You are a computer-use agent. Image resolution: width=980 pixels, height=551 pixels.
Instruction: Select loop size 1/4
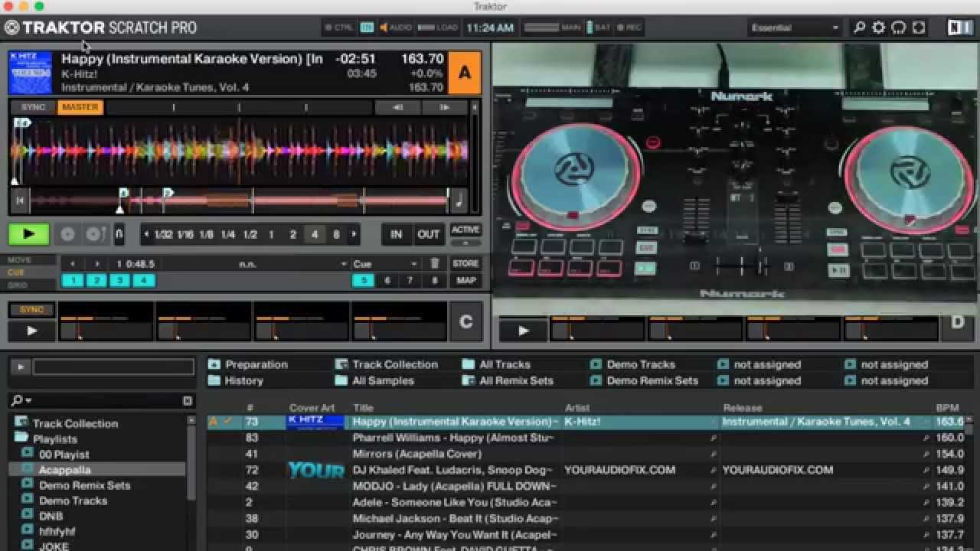pyautogui.click(x=227, y=235)
